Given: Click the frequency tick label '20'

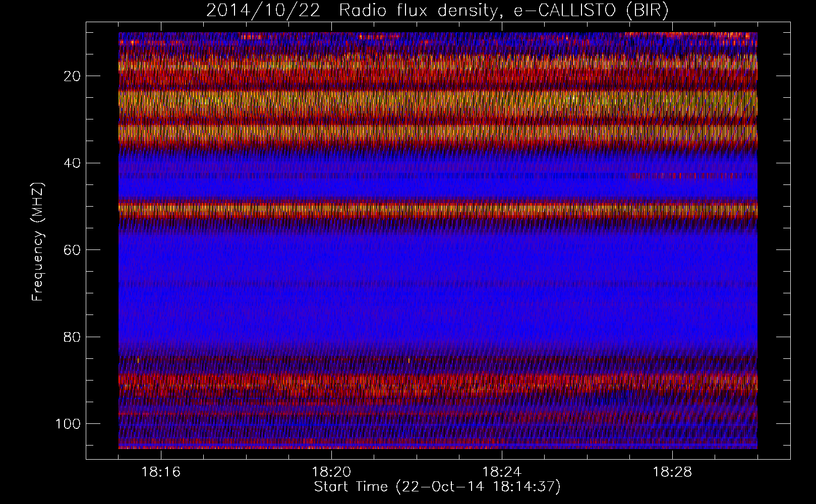Looking at the screenshot, I should click(72, 76).
